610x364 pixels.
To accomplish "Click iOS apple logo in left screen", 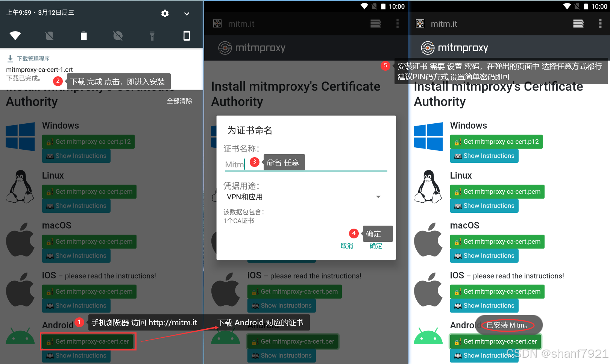I will point(20,290).
